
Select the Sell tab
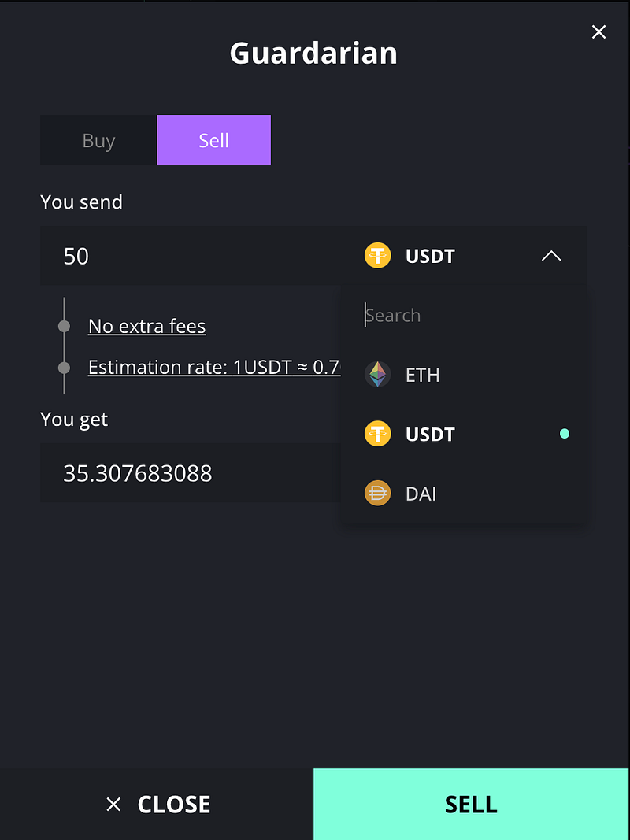213,140
